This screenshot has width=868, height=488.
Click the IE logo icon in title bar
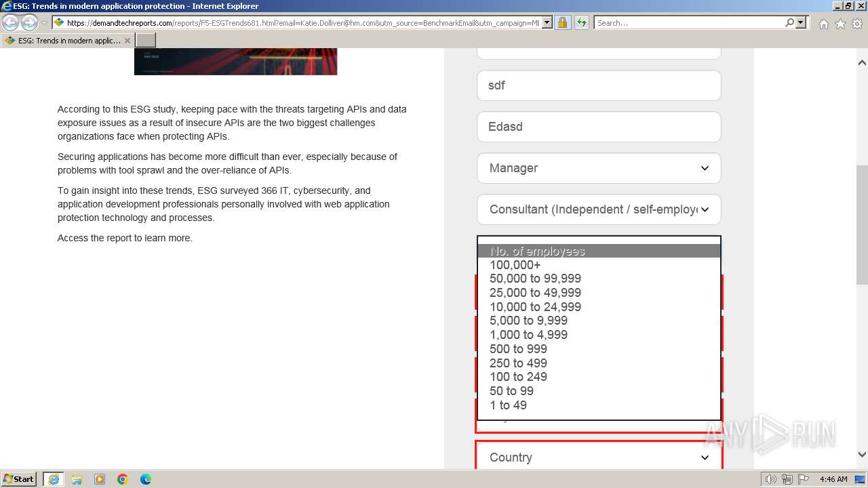(x=7, y=6)
